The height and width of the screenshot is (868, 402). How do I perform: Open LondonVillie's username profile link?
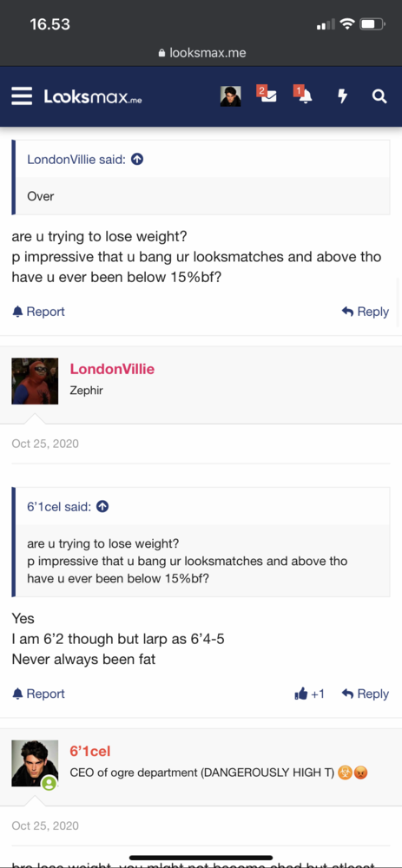112,369
